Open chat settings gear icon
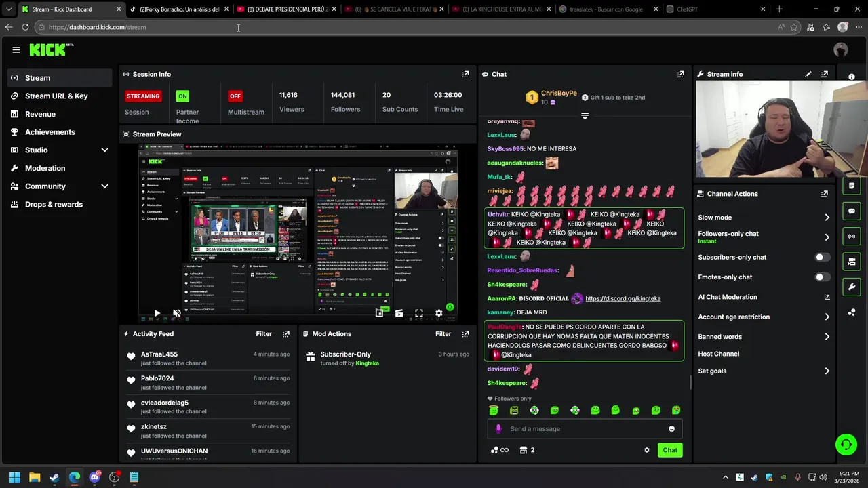The image size is (868, 488). tap(647, 450)
